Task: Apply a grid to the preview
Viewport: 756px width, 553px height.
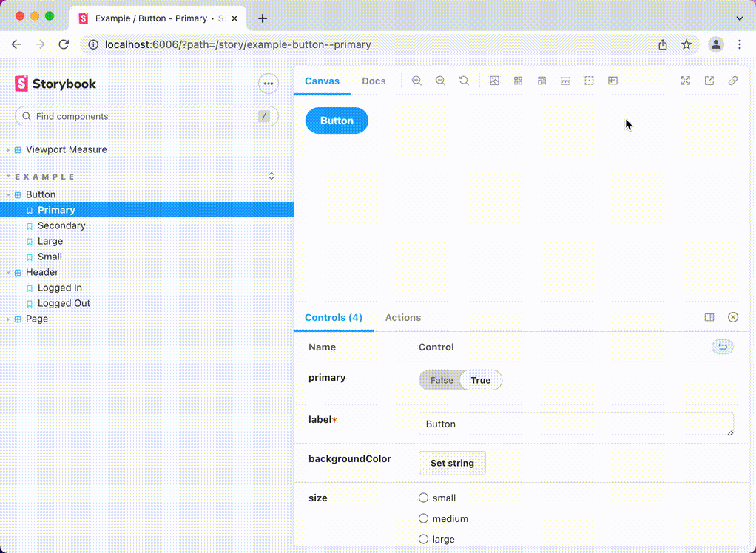Action: (x=518, y=81)
